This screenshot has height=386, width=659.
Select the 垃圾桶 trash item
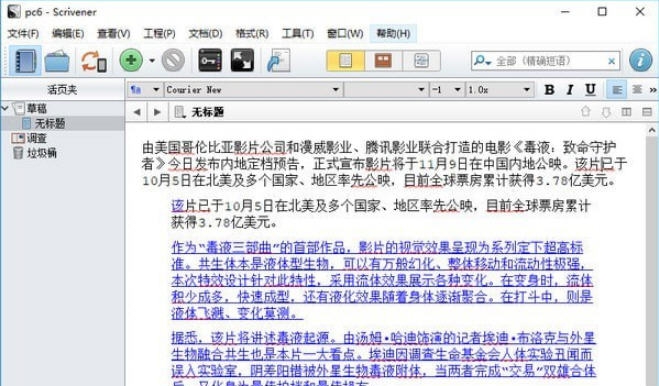(42, 153)
